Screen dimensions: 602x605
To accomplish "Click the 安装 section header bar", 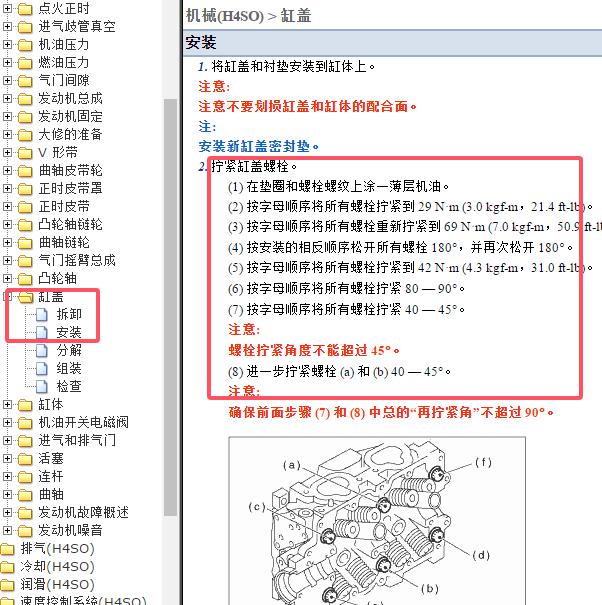I will point(393,42).
